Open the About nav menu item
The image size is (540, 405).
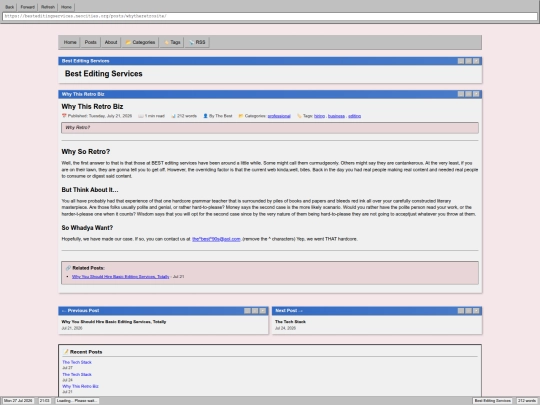click(x=111, y=42)
